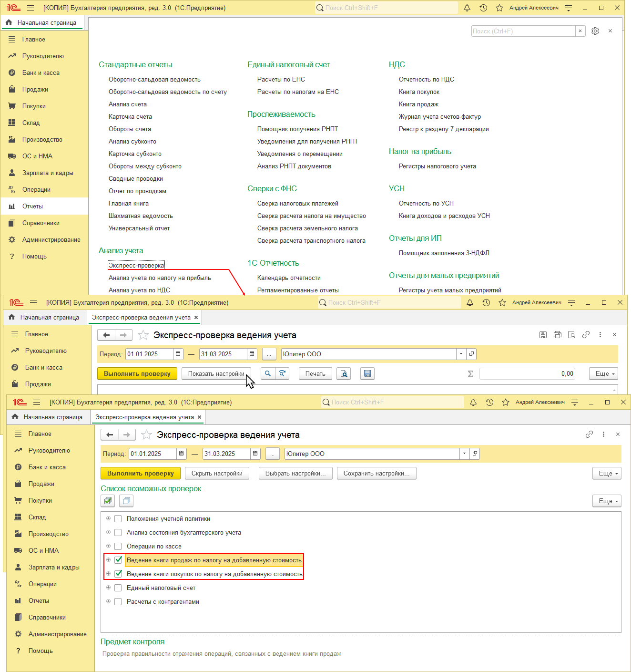Image resolution: width=631 pixels, height=672 pixels.
Task: Open the Книга покупок report link
Action: pyautogui.click(x=419, y=92)
